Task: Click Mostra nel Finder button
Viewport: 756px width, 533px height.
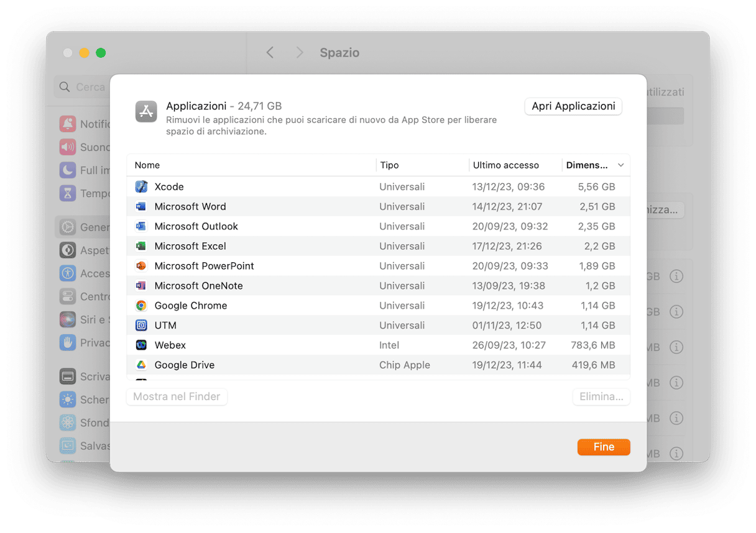Action: 177,396
